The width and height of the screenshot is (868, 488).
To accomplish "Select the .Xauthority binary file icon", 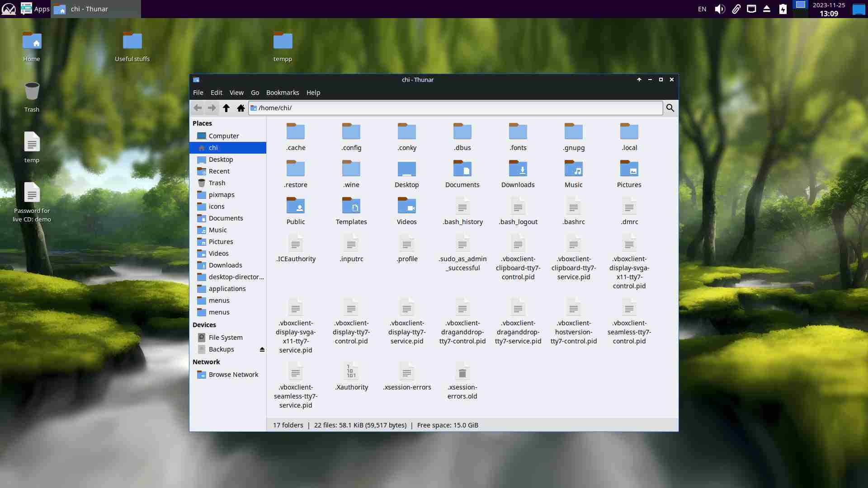I will click(351, 372).
